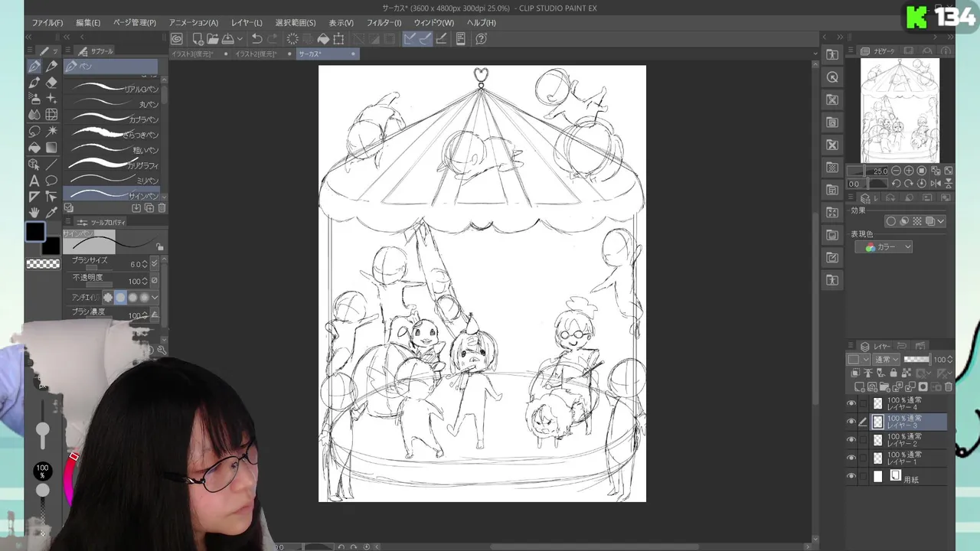Viewport: 980px width, 551px height.
Task: Toggle snap to special ruler in command bar
Action: pyautogui.click(x=425, y=39)
